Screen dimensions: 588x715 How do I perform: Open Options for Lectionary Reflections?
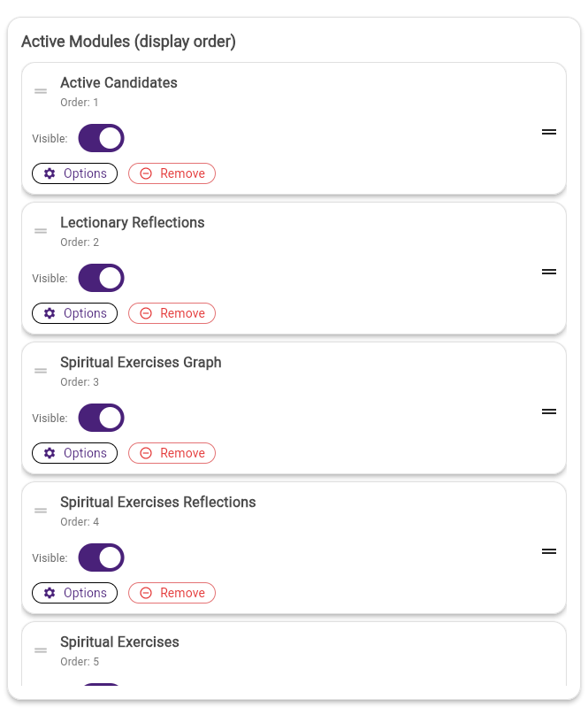(x=74, y=313)
